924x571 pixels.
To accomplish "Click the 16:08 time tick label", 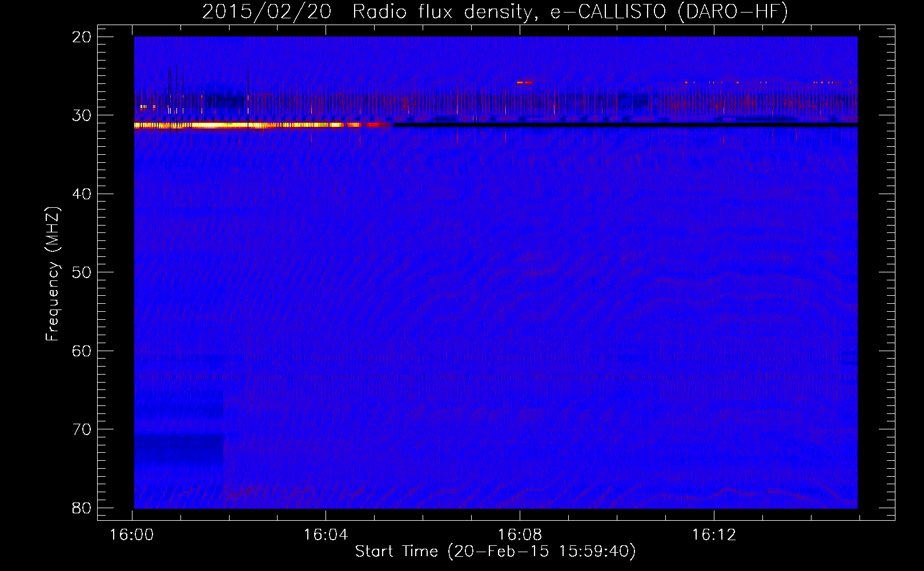I will (520, 535).
